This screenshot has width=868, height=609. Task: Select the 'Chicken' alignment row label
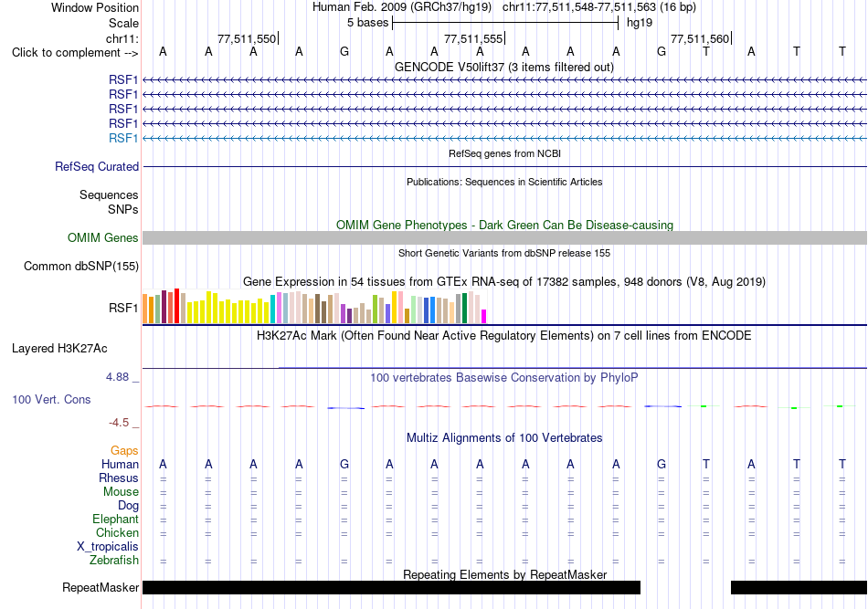coord(117,532)
